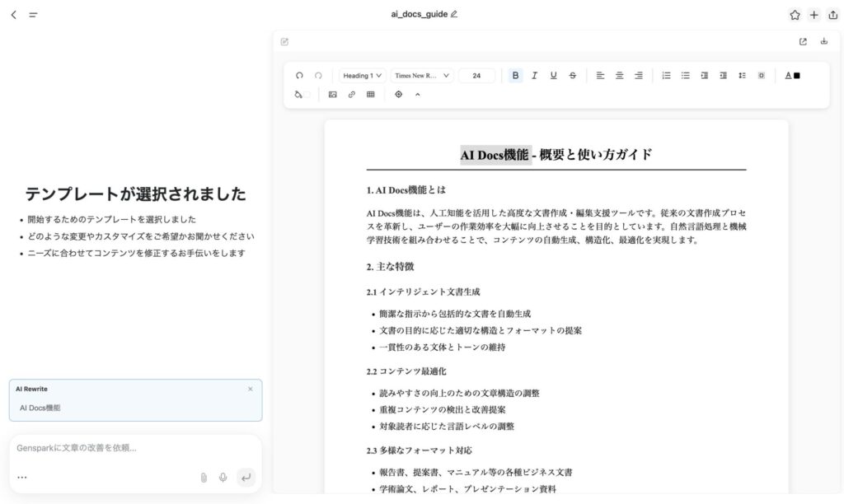Go back with the left arrow

pyautogui.click(x=14, y=15)
